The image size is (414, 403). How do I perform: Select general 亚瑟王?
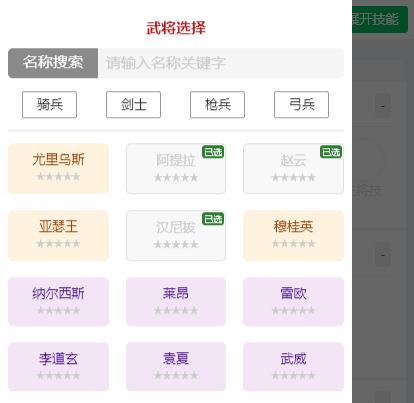point(58,235)
